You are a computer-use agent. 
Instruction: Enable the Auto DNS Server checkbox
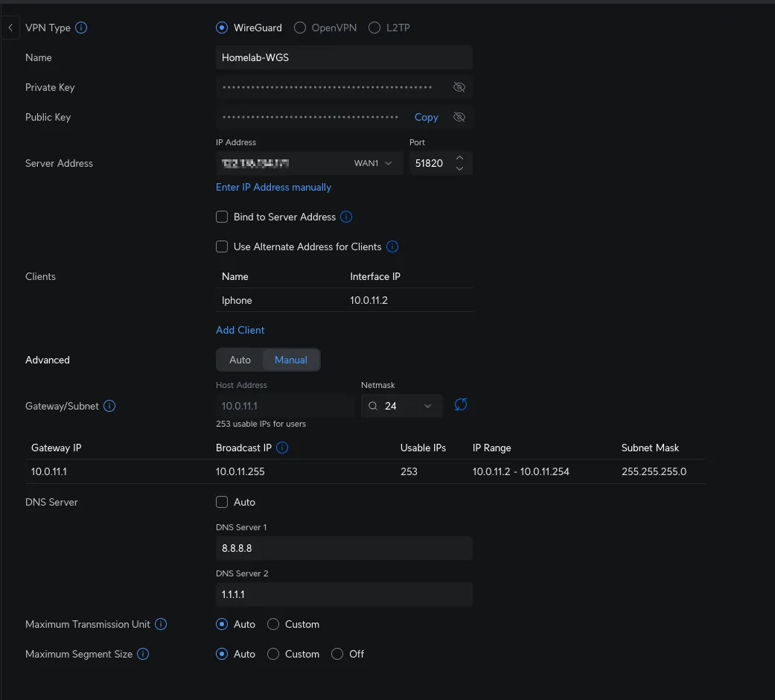(x=222, y=502)
